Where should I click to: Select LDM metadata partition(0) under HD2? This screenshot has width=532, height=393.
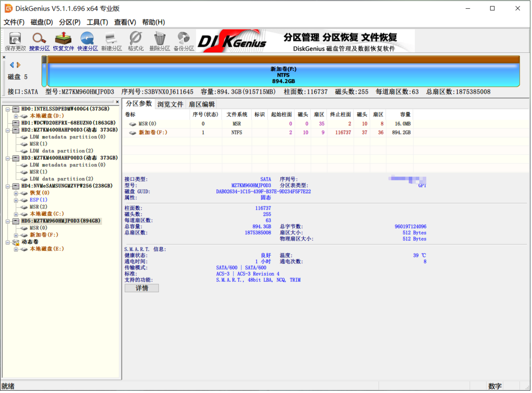point(68,137)
